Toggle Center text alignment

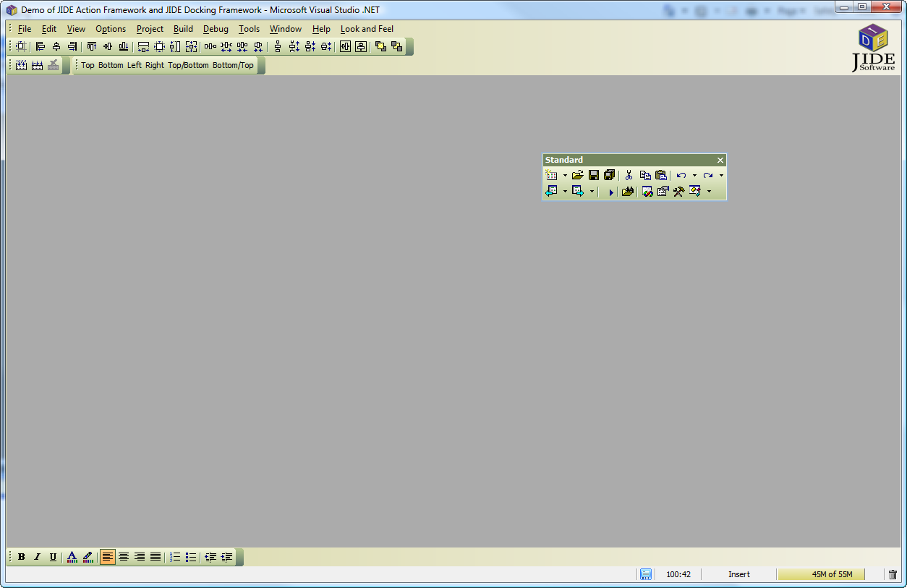click(124, 557)
